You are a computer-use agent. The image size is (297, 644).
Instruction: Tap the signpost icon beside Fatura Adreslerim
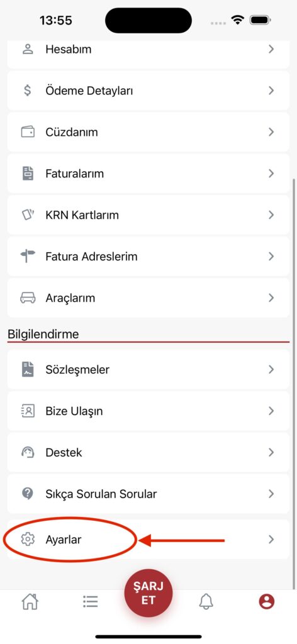click(28, 257)
